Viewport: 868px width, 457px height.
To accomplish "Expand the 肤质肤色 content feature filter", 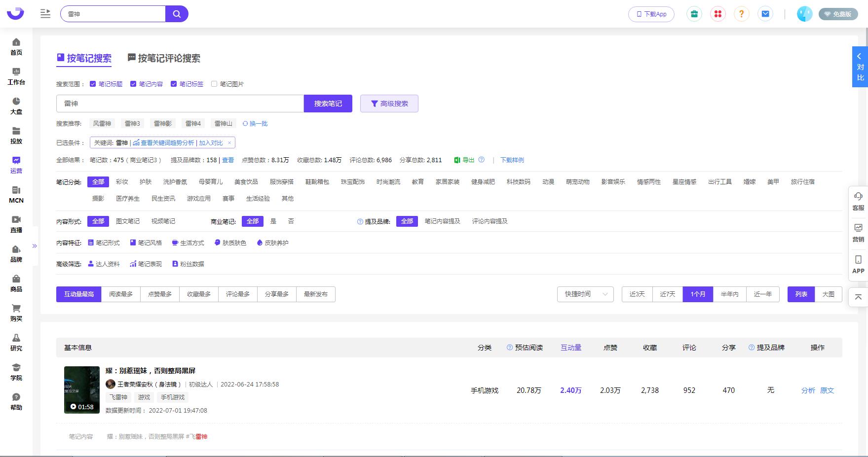I will pyautogui.click(x=230, y=243).
